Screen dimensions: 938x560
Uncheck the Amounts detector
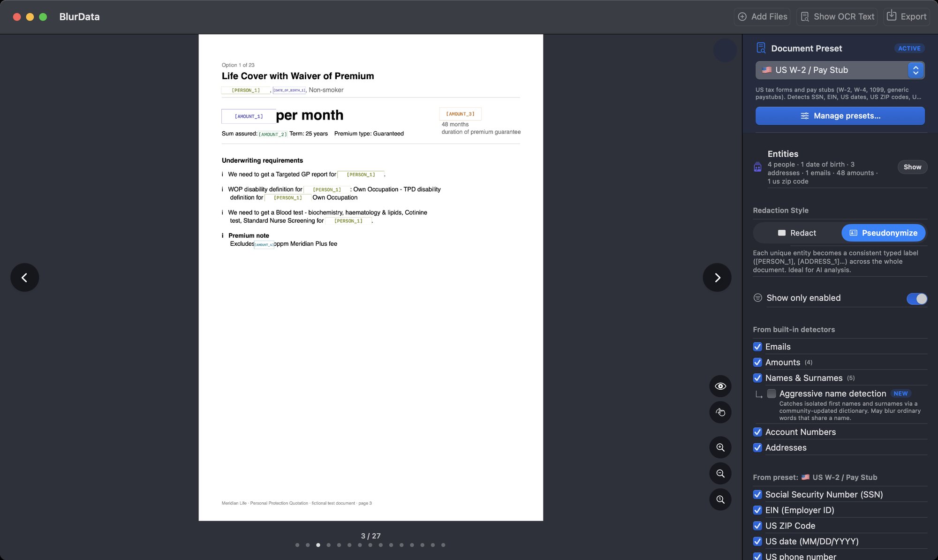(757, 362)
